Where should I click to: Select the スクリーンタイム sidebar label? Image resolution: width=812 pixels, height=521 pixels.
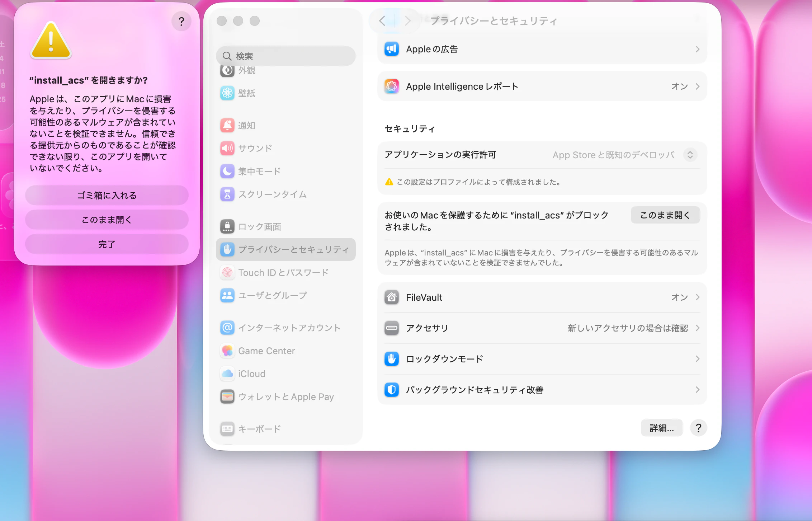coord(272,194)
